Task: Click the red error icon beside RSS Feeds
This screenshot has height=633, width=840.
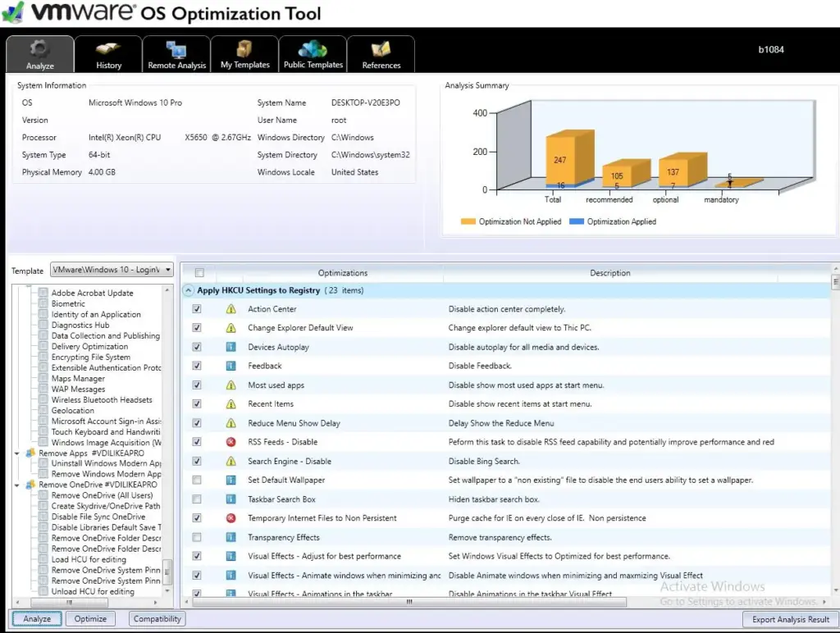Action: click(231, 442)
